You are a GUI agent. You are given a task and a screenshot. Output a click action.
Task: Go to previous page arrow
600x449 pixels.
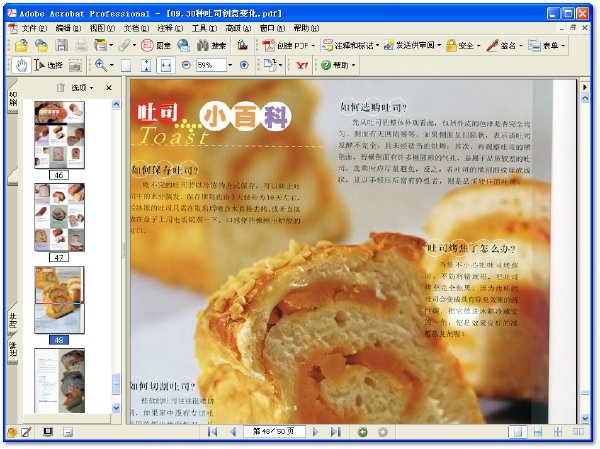[233, 432]
